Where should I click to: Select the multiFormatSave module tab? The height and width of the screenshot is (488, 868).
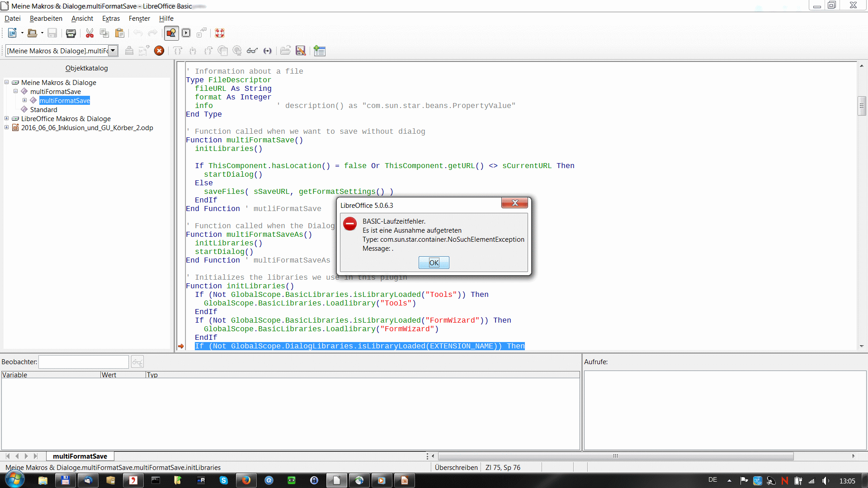80,456
